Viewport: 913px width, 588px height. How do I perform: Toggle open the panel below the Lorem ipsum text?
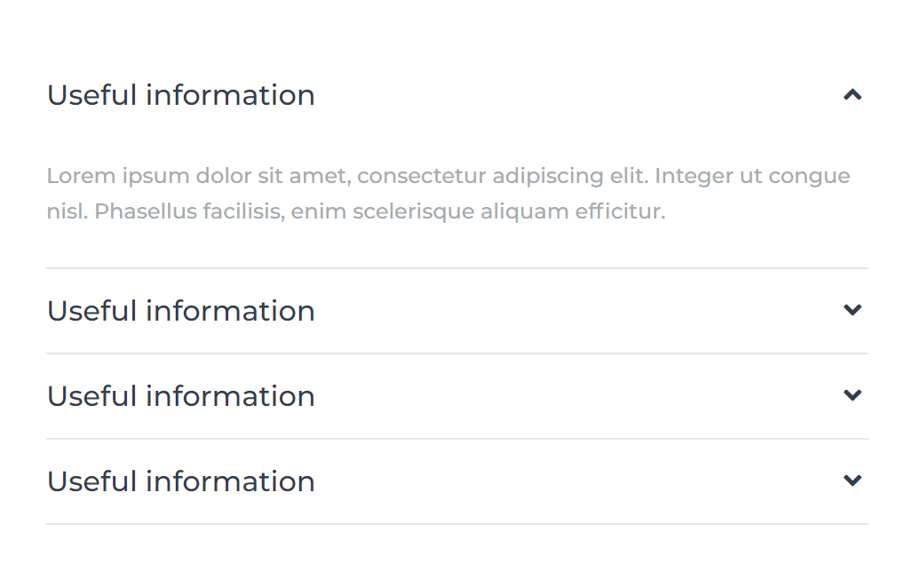[x=853, y=310]
